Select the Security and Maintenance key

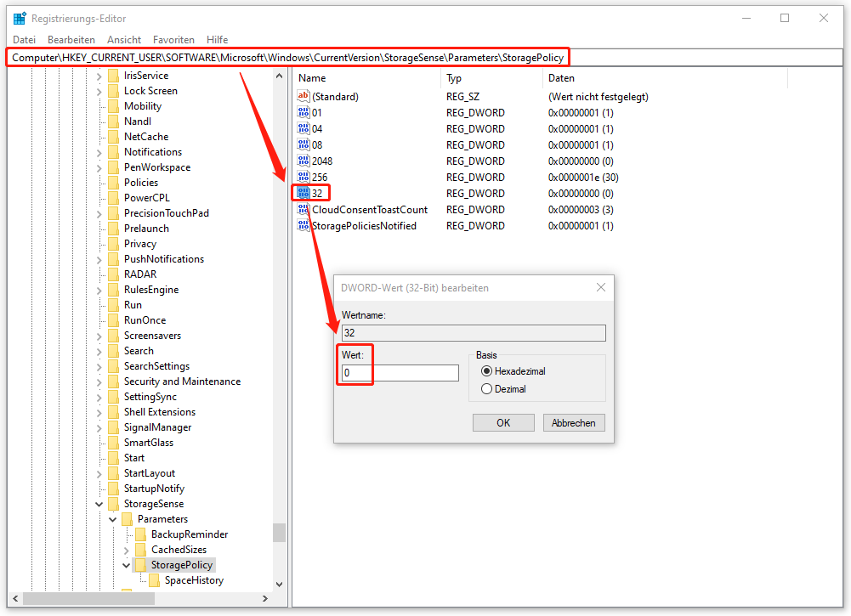(182, 381)
